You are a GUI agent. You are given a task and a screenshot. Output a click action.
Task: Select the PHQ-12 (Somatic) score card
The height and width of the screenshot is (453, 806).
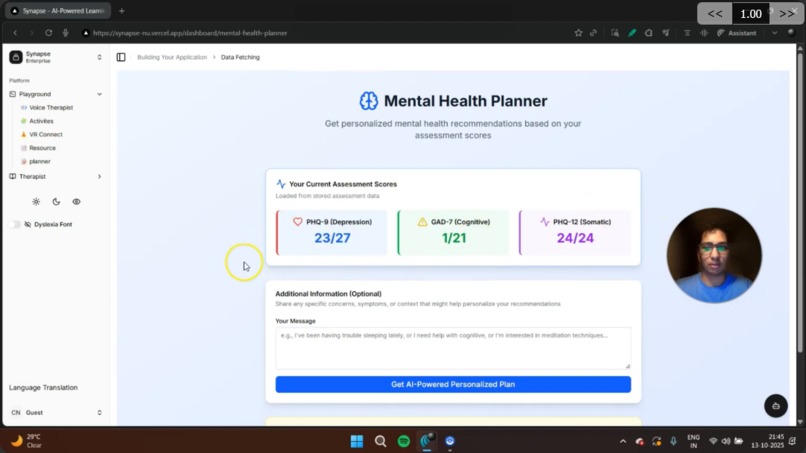pos(575,232)
